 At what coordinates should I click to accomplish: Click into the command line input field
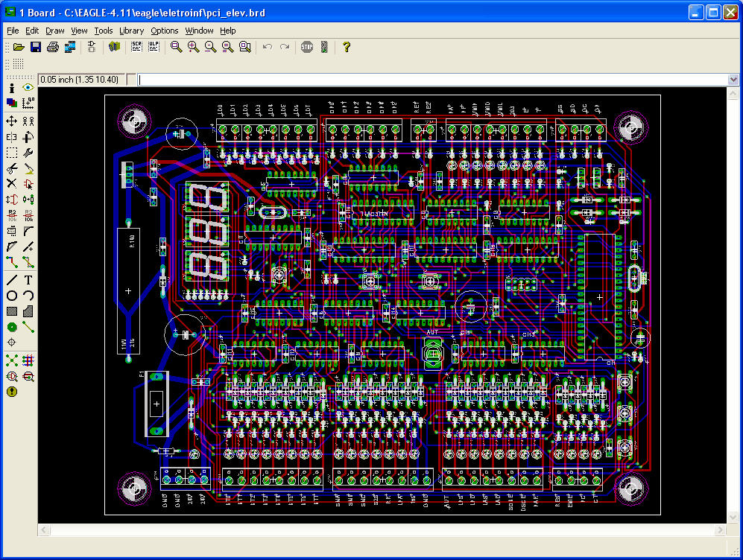point(432,80)
